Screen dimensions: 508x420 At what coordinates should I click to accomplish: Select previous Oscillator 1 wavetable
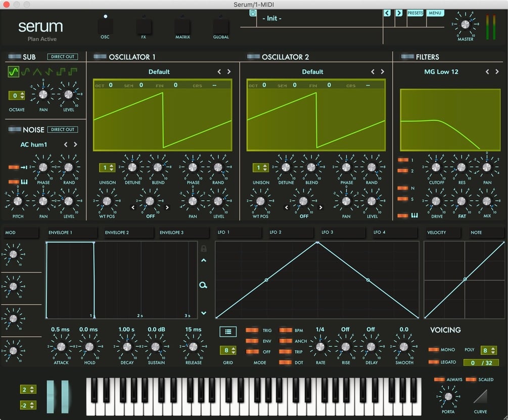point(219,72)
